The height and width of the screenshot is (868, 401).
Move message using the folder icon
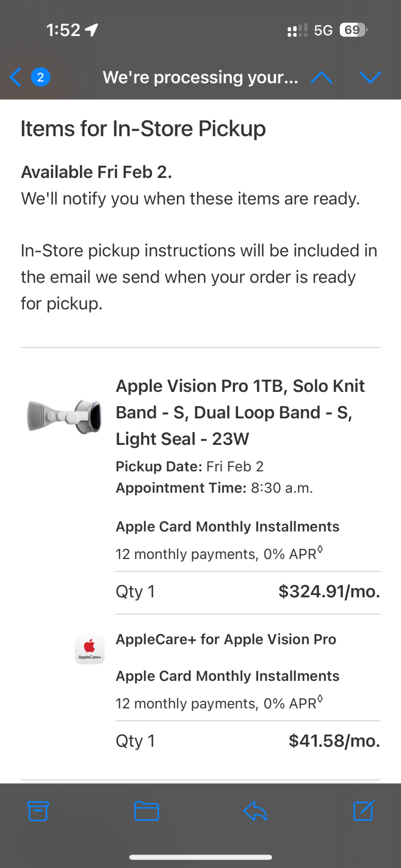146,811
